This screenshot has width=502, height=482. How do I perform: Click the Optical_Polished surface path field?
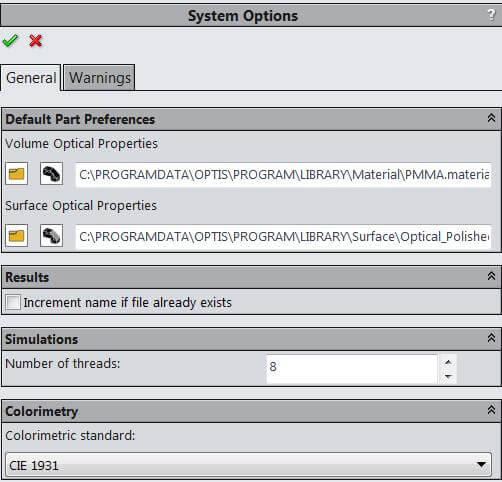coord(283,236)
